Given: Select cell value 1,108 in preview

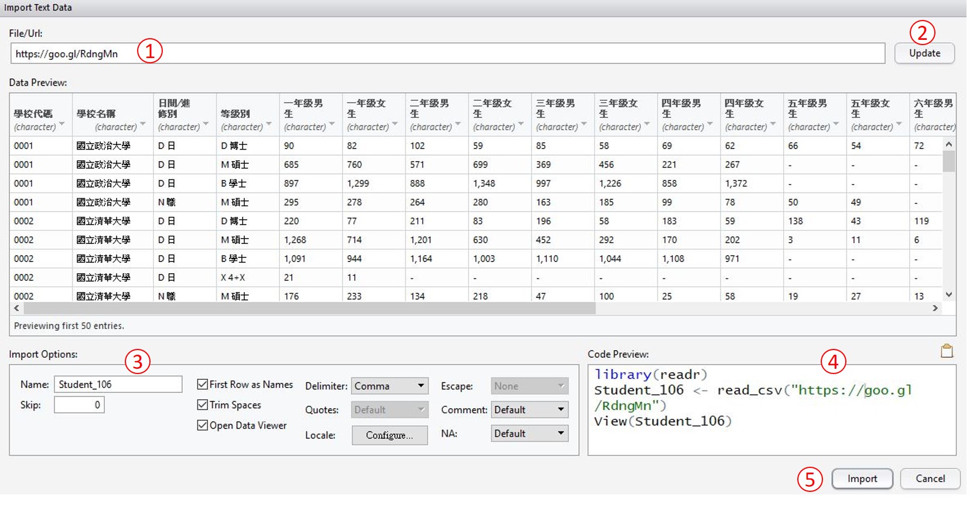Looking at the screenshot, I should click(674, 259).
